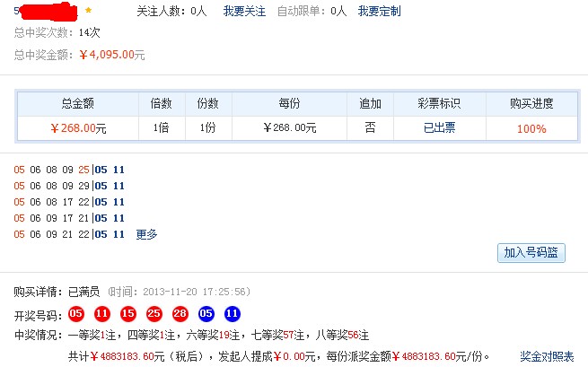The image size is (588, 367).
Task: Click the red ball numbered 11
Action: pos(101,314)
